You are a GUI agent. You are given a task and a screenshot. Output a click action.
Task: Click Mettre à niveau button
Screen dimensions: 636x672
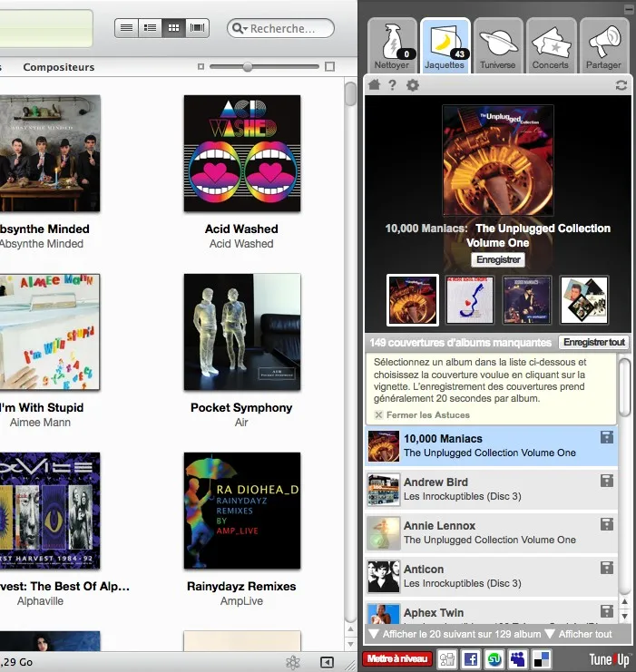397,658
